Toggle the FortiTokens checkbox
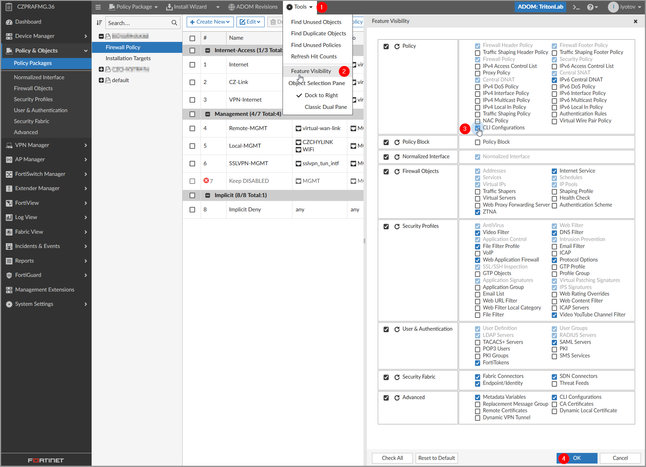The width and height of the screenshot is (646, 467). pyautogui.click(x=477, y=363)
